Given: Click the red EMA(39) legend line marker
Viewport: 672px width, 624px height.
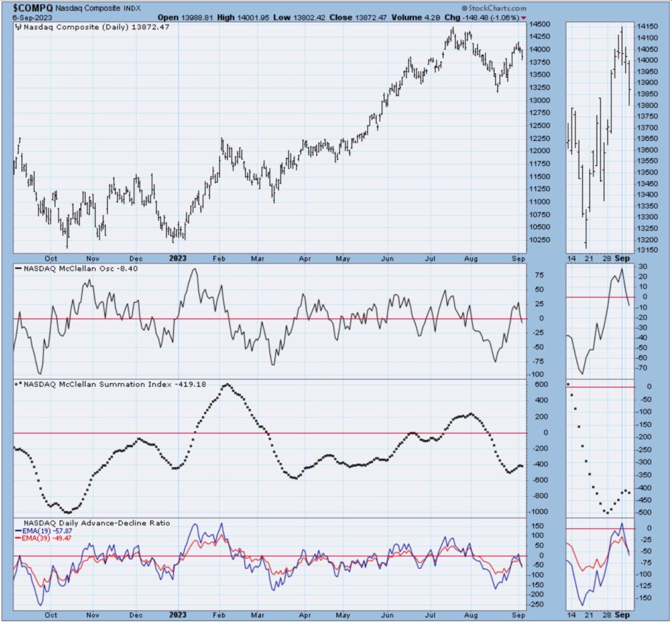Looking at the screenshot, I should tap(18, 538).
